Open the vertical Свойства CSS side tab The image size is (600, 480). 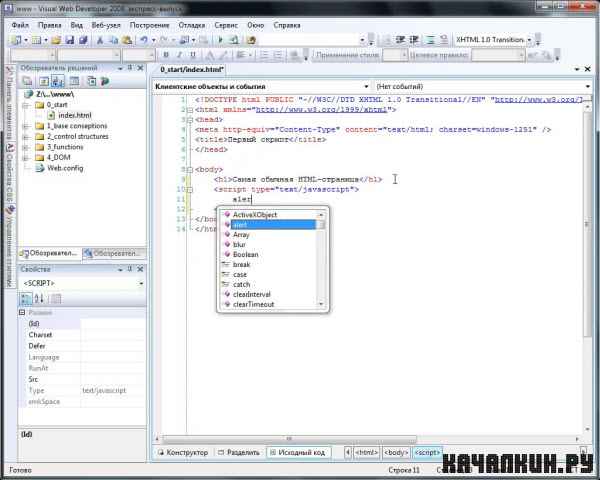[10, 173]
